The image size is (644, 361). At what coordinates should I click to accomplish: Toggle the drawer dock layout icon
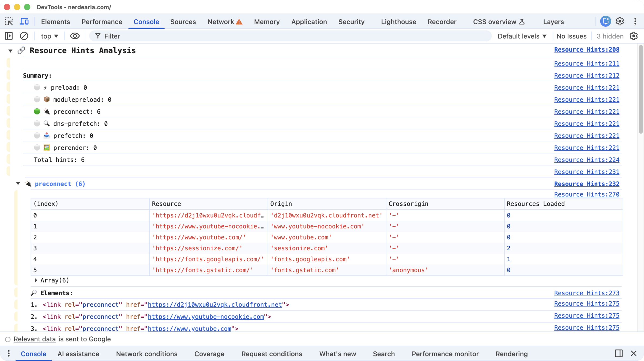[619, 354]
